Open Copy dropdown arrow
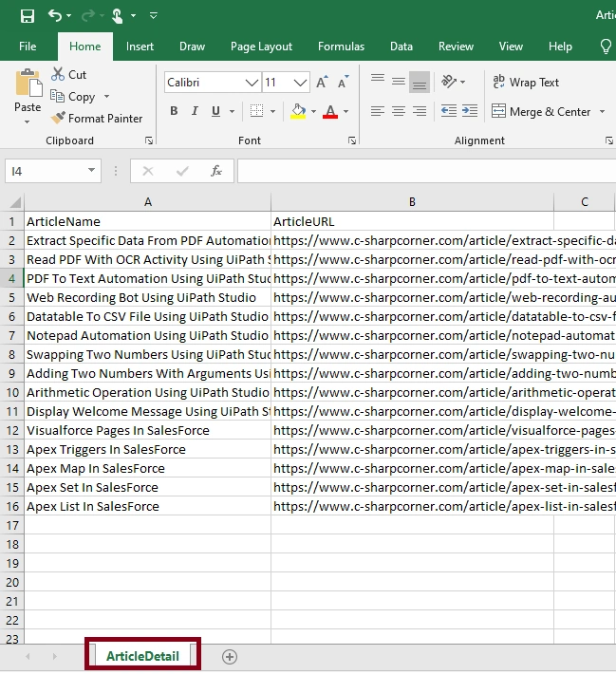 pyautogui.click(x=106, y=96)
